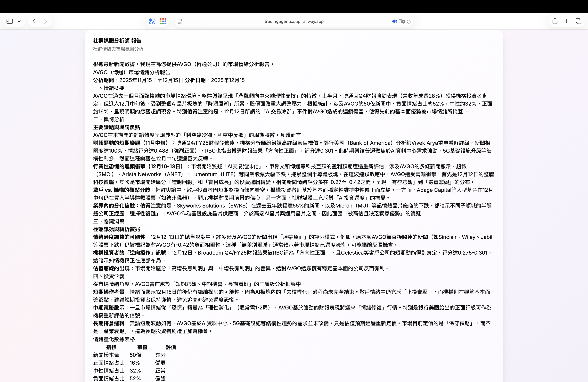Reload the current page

pos(409,22)
